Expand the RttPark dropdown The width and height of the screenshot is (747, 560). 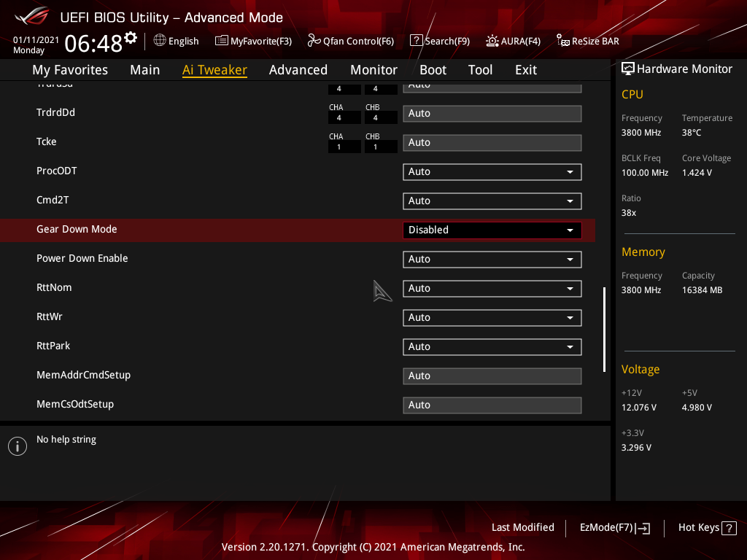pos(492,346)
